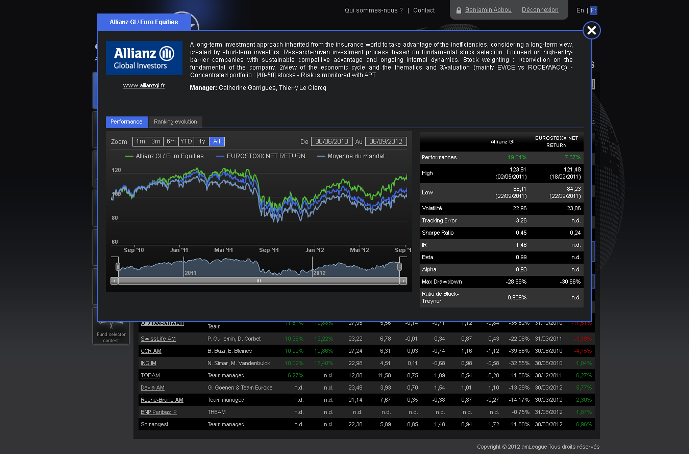Image resolution: width=689 pixels, height=454 pixels.
Task: Open the Contact page link
Action: 424,10
